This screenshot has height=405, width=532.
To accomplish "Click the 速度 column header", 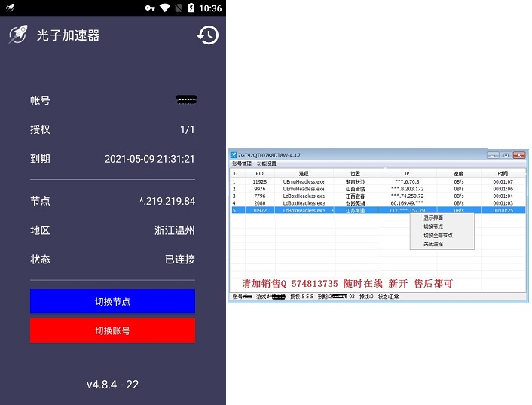I will [x=458, y=173].
